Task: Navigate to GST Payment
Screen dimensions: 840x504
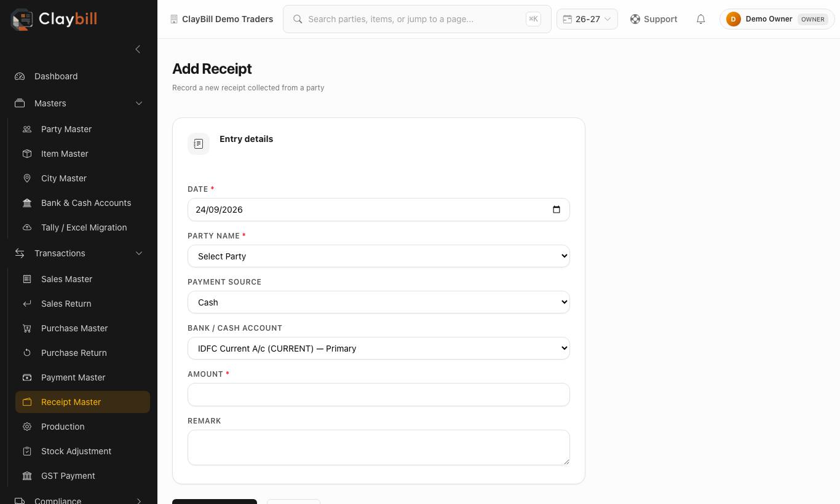Action: pyautogui.click(x=82, y=476)
